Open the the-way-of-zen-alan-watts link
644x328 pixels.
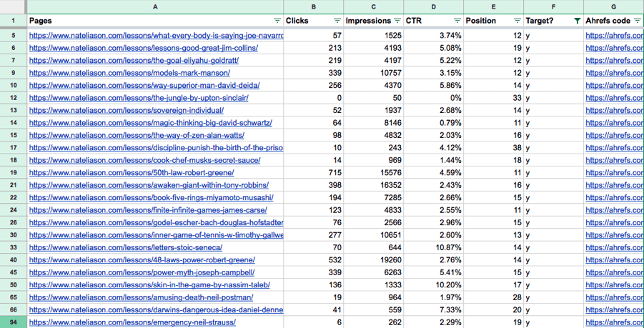[137, 135]
